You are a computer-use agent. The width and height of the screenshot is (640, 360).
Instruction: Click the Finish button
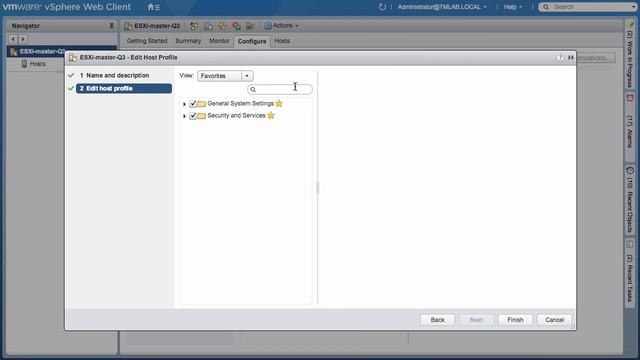pyautogui.click(x=515, y=320)
